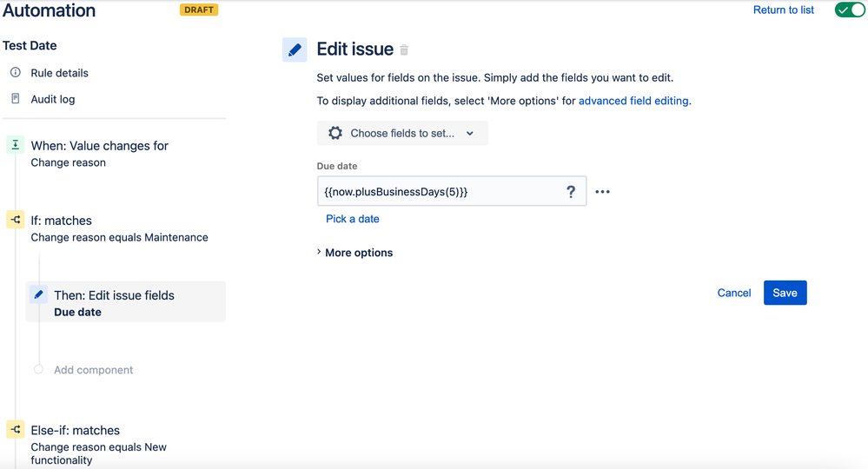Click the Audit log document icon
Screen dimensions: 868x469
(x=16, y=99)
